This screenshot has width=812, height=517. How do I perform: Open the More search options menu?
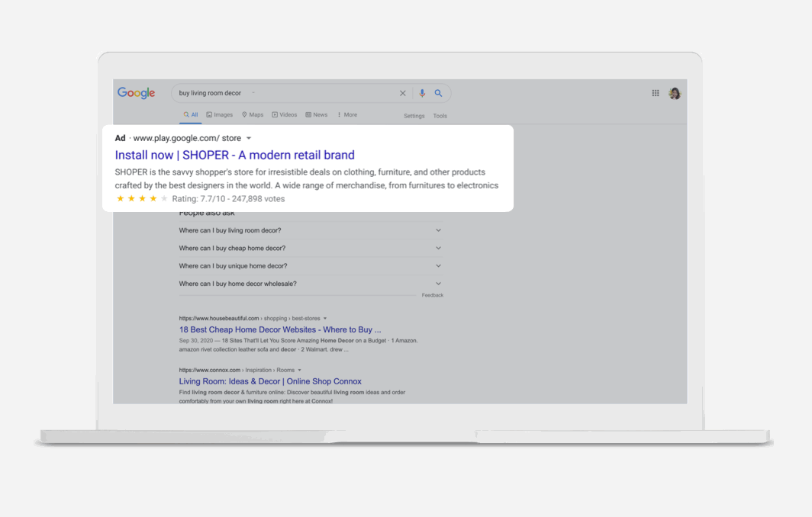(347, 115)
